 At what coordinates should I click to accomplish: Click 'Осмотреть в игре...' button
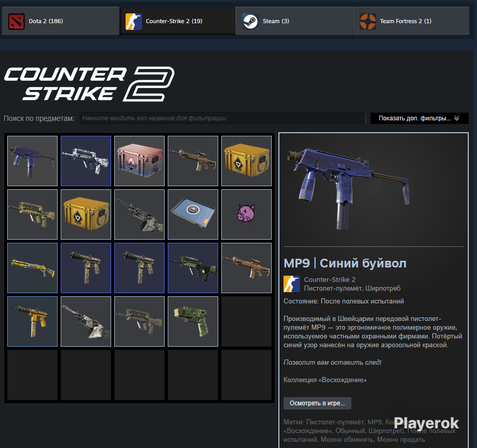pyautogui.click(x=317, y=403)
